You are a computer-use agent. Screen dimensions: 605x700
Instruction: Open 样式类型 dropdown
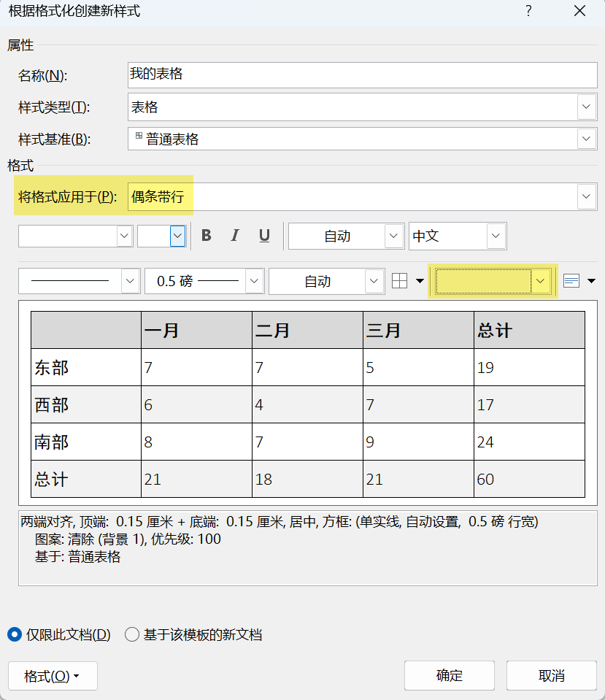click(x=586, y=107)
